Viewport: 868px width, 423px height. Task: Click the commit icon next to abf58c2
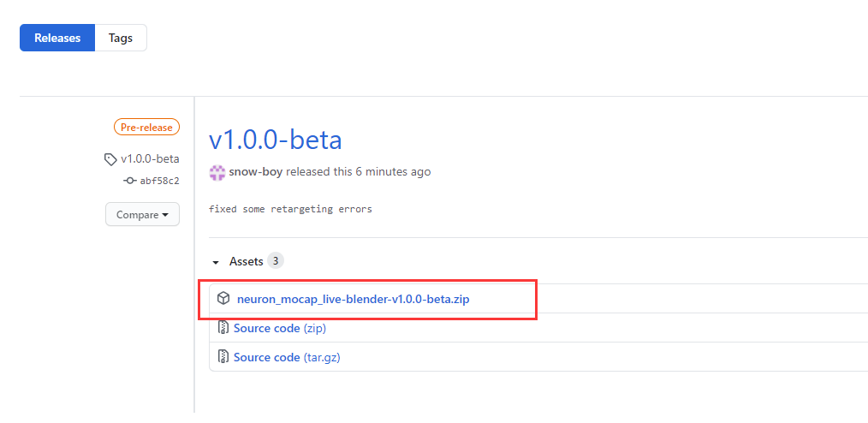tap(130, 181)
